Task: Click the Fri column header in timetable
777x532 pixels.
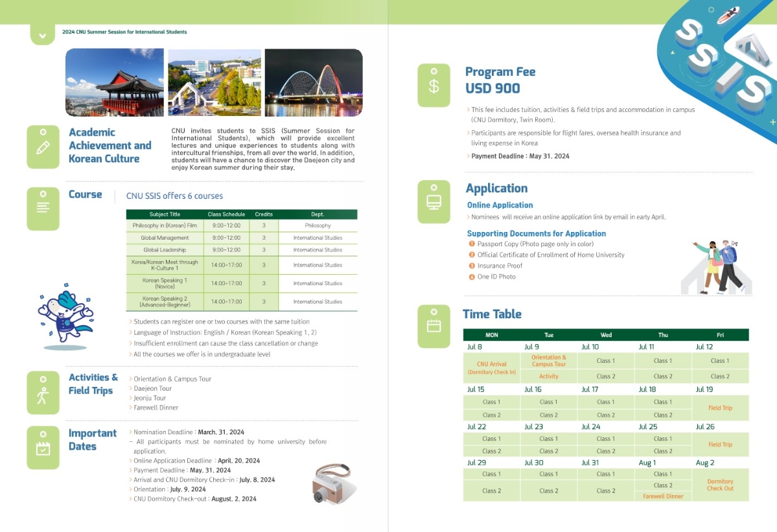Action: tap(720, 335)
